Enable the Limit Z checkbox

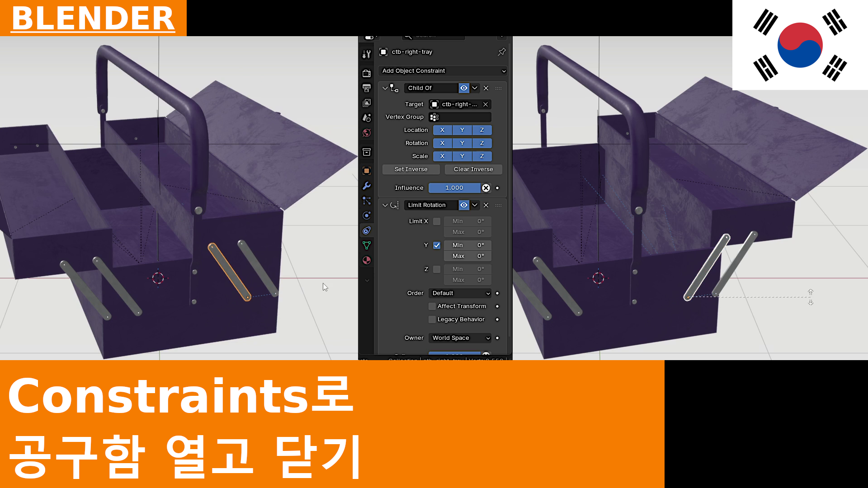point(437,269)
